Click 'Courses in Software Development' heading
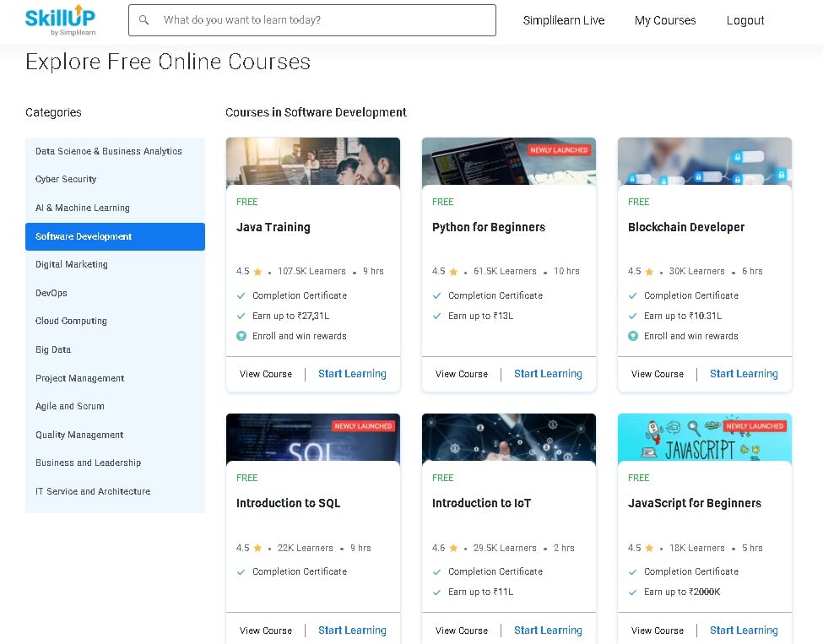 coord(316,112)
